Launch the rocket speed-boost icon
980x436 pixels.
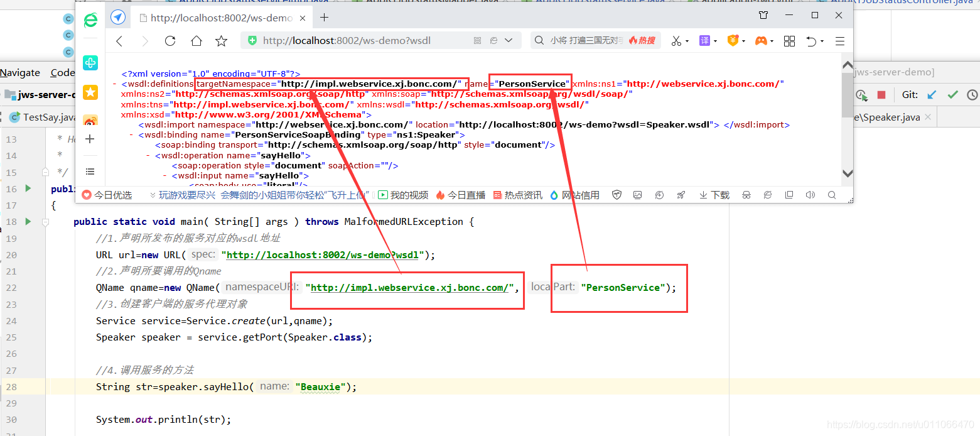(681, 195)
